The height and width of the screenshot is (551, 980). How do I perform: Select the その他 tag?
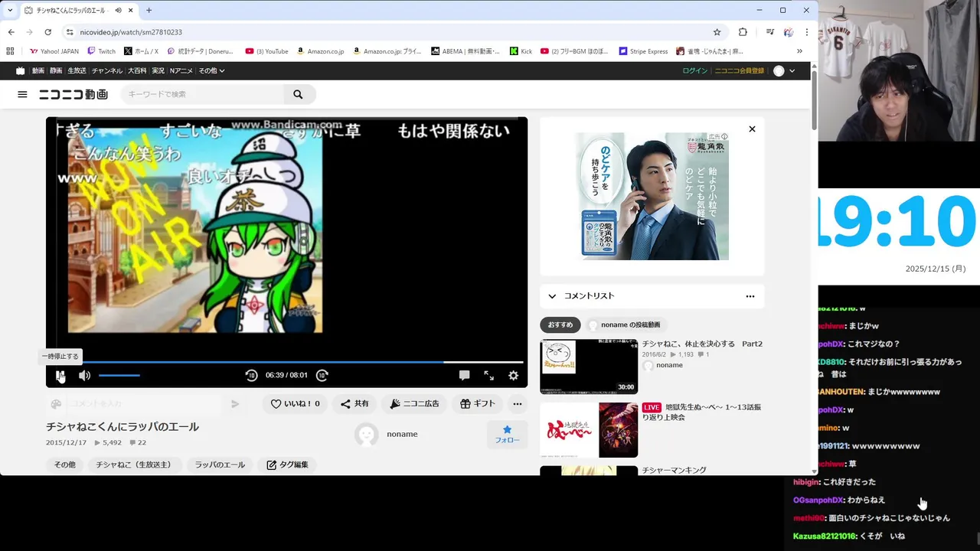click(x=64, y=465)
